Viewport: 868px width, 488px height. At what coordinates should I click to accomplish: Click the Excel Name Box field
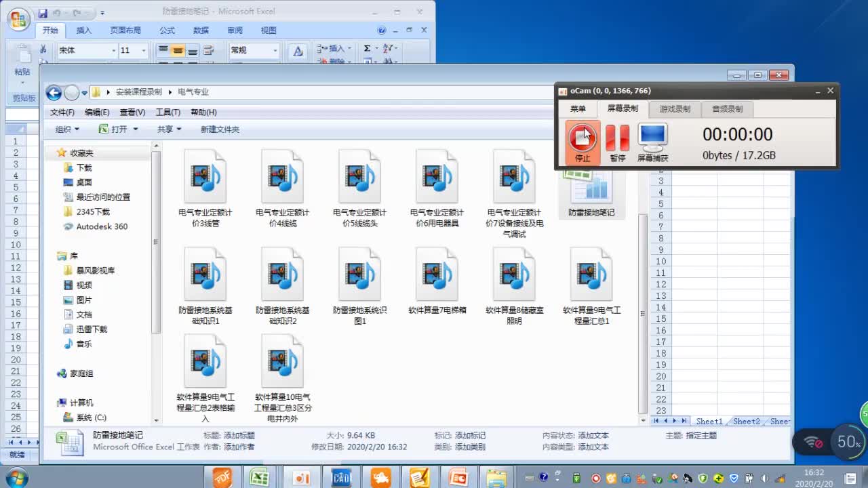click(x=22, y=115)
